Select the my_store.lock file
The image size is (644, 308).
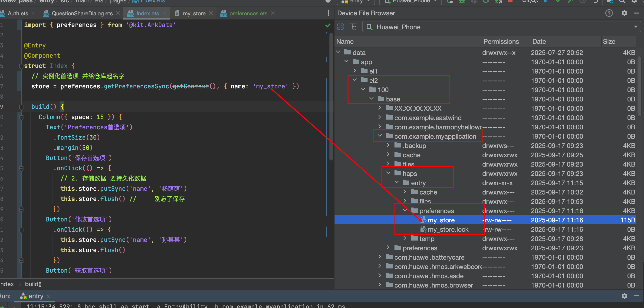[x=448, y=229]
